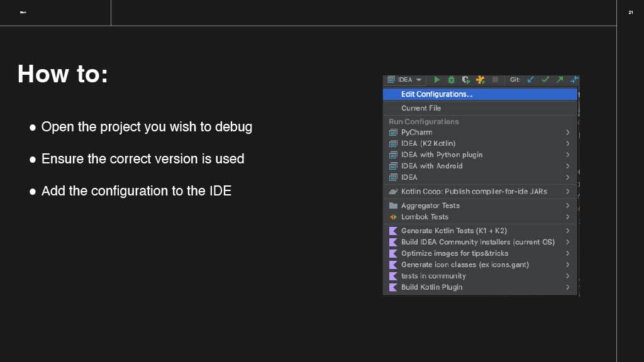Viewport: 644px width, 362px height.
Task: Click the PyCharm application window icon
Action: click(393, 132)
